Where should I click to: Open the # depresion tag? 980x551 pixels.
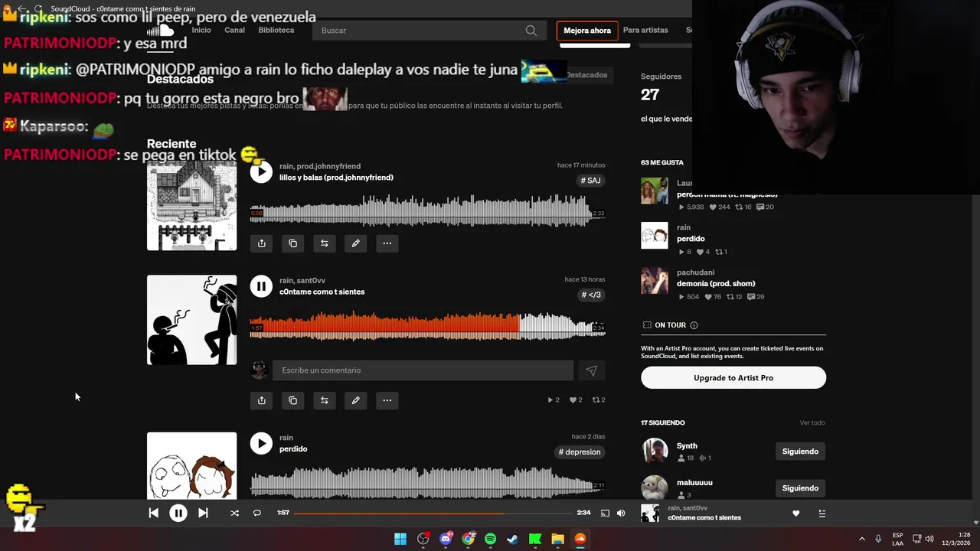(580, 452)
